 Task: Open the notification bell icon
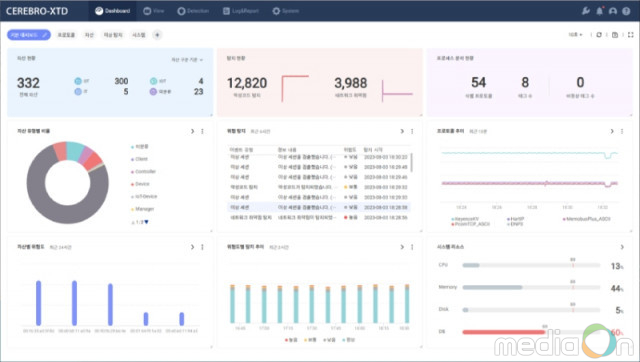coord(600,11)
